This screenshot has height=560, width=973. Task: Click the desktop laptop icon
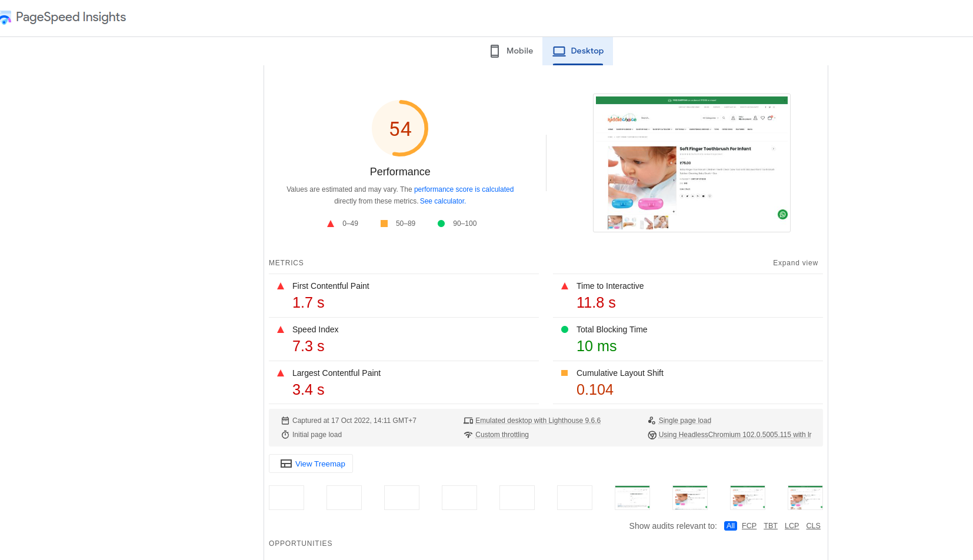point(559,51)
